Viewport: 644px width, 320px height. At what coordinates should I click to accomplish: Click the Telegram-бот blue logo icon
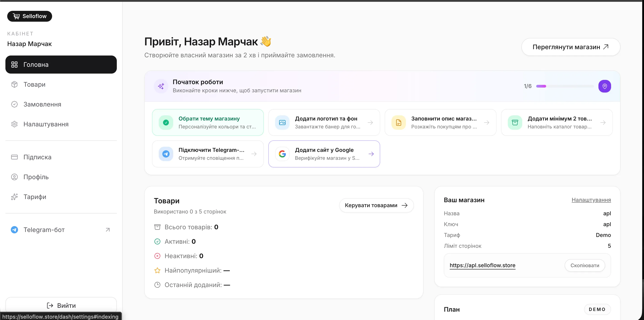pos(14,230)
